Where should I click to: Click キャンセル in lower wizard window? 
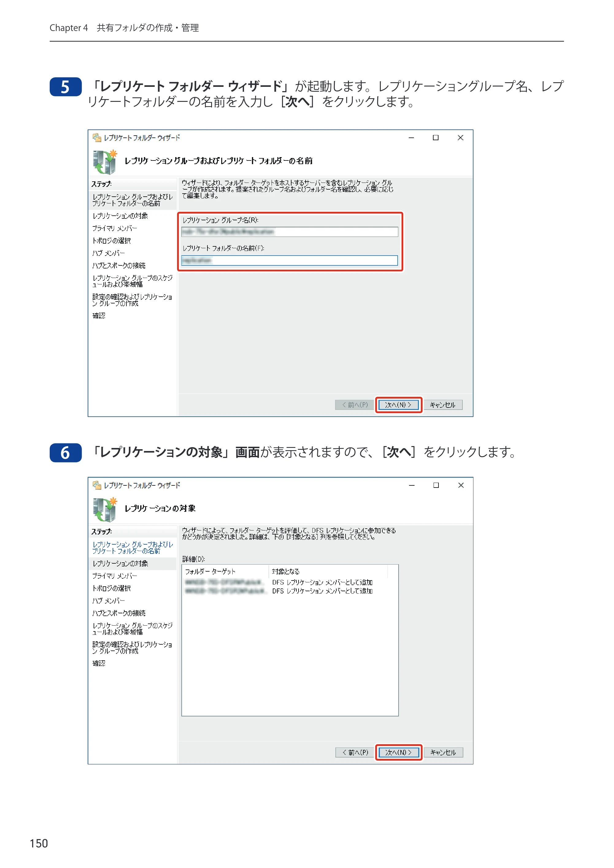click(443, 752)
